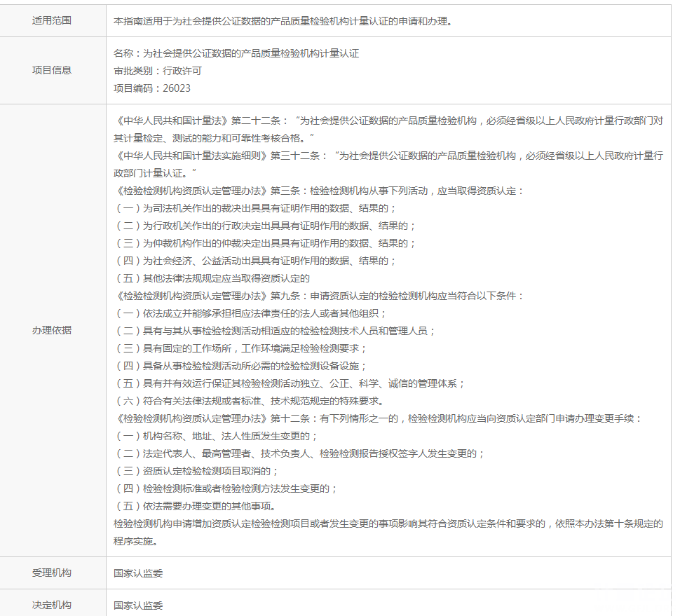Click the 受理机构 row header
The height and width of the screenshot is (616, 680).
coord(52,573)
